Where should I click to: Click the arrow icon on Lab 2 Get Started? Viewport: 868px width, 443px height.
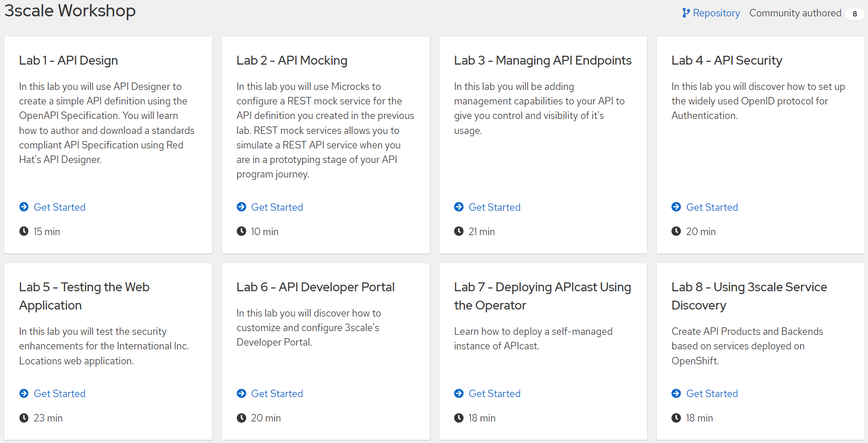point(241,207)
